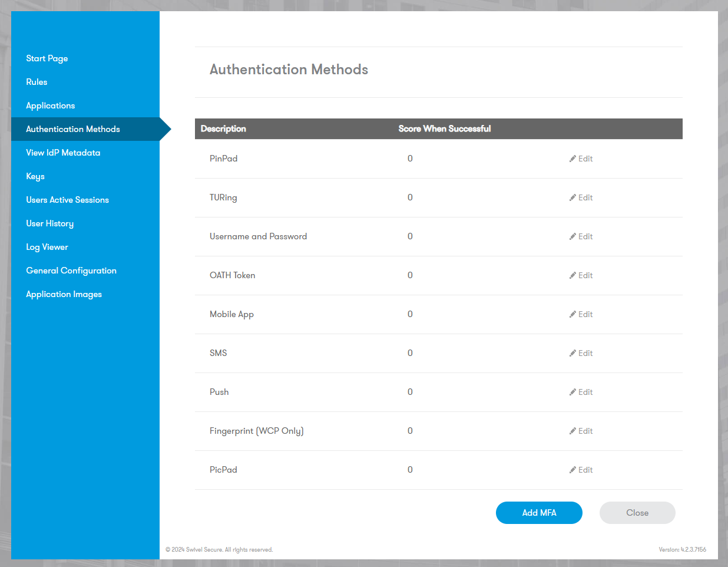
Task: Open the Start Page section
Action: point(47,58)
